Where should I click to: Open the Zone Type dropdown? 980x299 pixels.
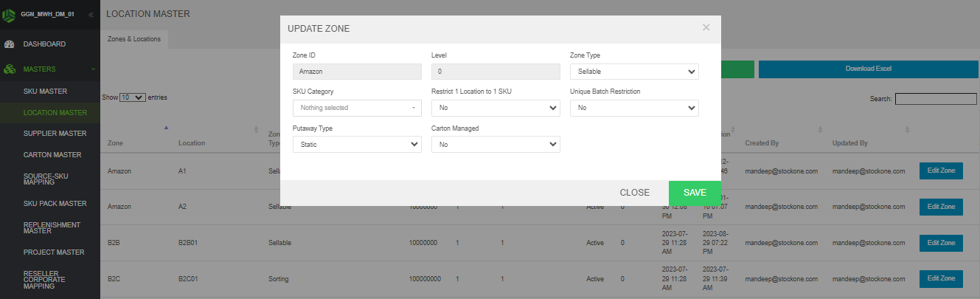634,72
